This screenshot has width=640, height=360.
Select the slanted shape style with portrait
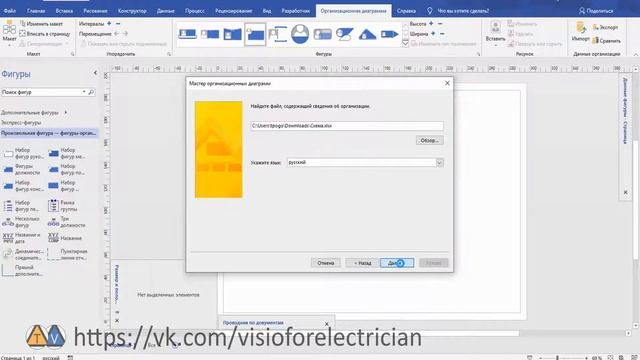(x=345, y=34)
